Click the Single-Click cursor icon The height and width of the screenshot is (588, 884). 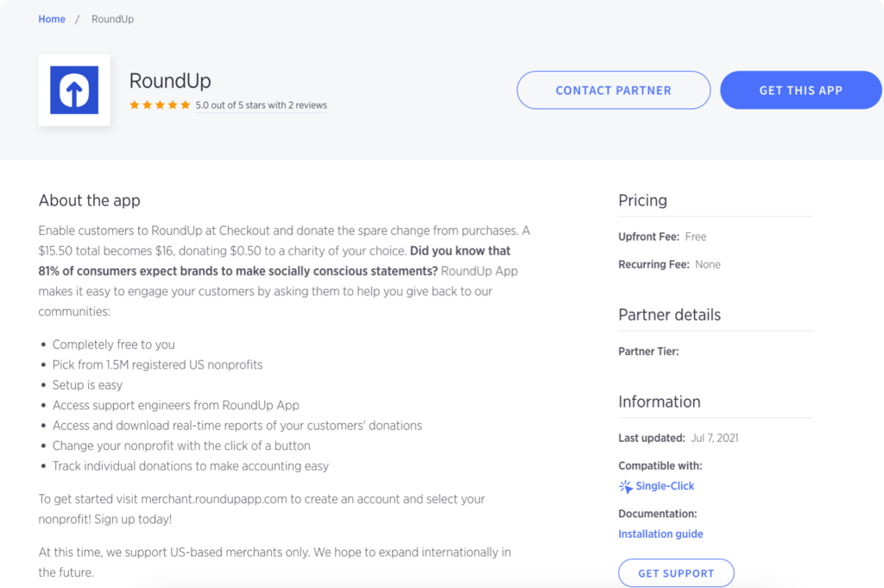626,486
